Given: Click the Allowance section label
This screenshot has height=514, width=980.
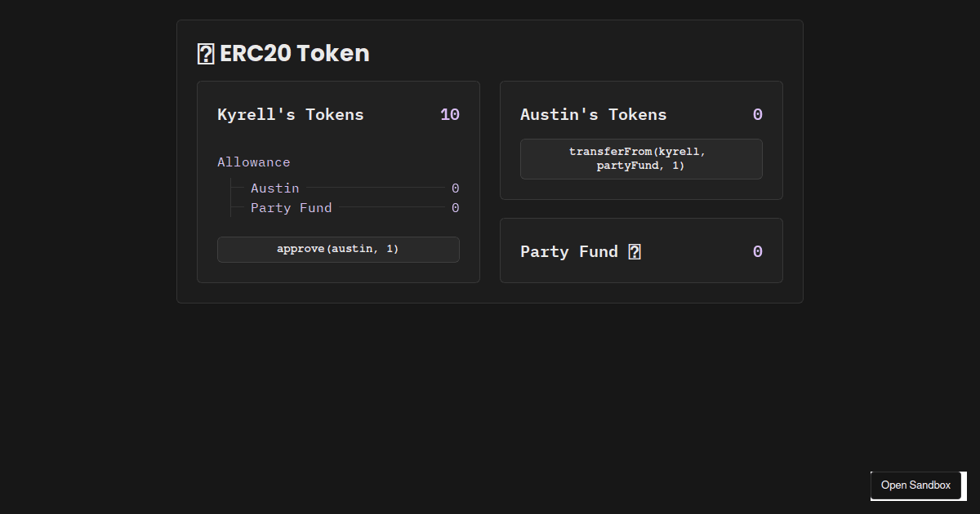Looking at the screenshot, I should pos(253,162).
